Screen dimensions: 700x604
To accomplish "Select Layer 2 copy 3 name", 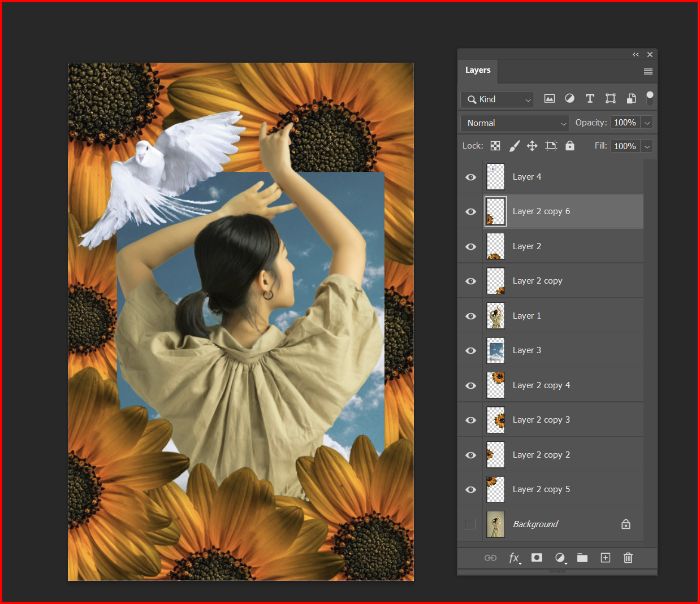I will pyautogui.click(x=541, y=420).
